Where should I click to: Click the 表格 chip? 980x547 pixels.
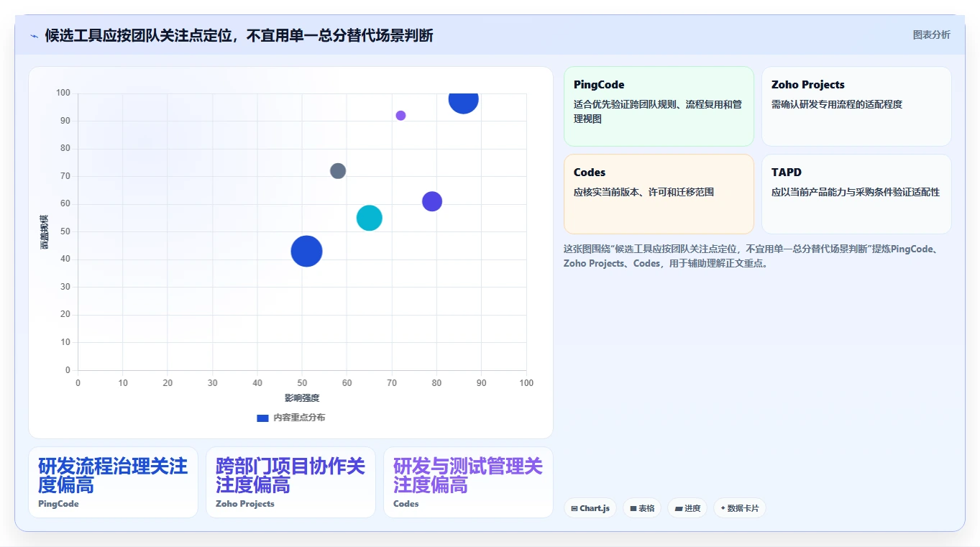(x=642, y=508)
